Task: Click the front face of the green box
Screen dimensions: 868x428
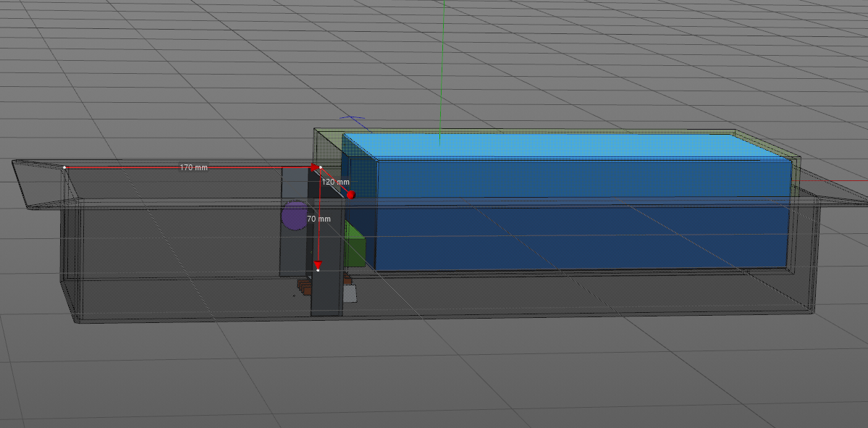Action: (x=579, y=178)
